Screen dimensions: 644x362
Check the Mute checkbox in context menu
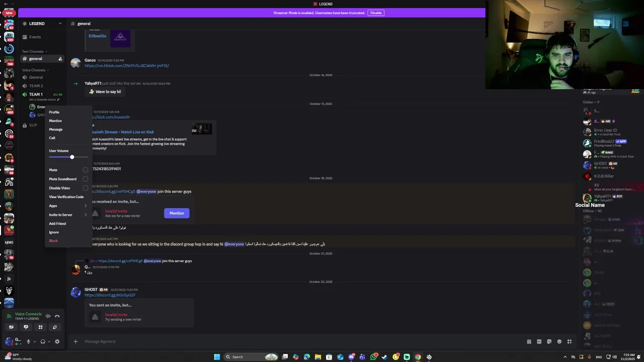click(85, 170)
